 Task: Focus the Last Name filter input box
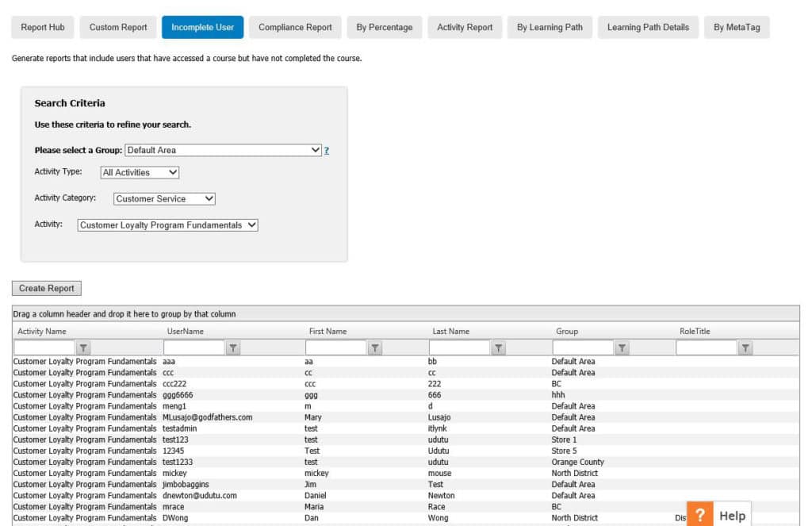459,347
